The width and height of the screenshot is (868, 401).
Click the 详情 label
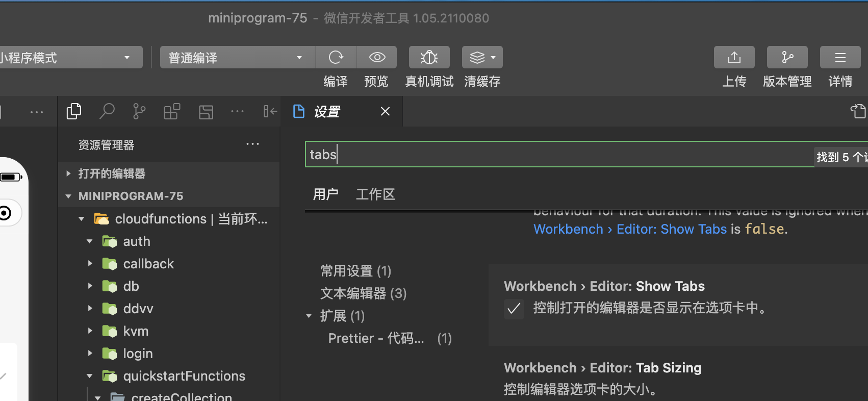(x=840, y=82)
